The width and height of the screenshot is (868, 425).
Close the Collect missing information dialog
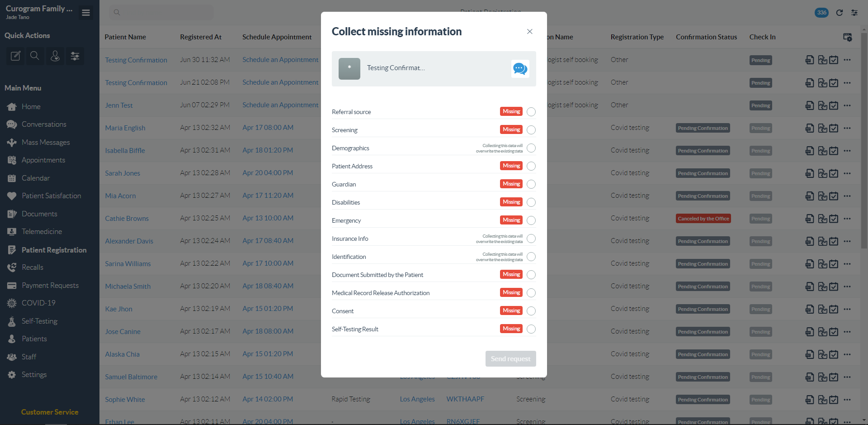point(530,32)
